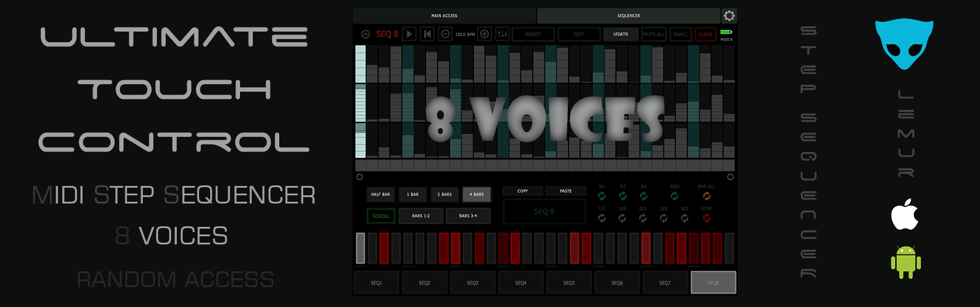
Task: Click the N2 randomize icon
Action: click(623, 196)
